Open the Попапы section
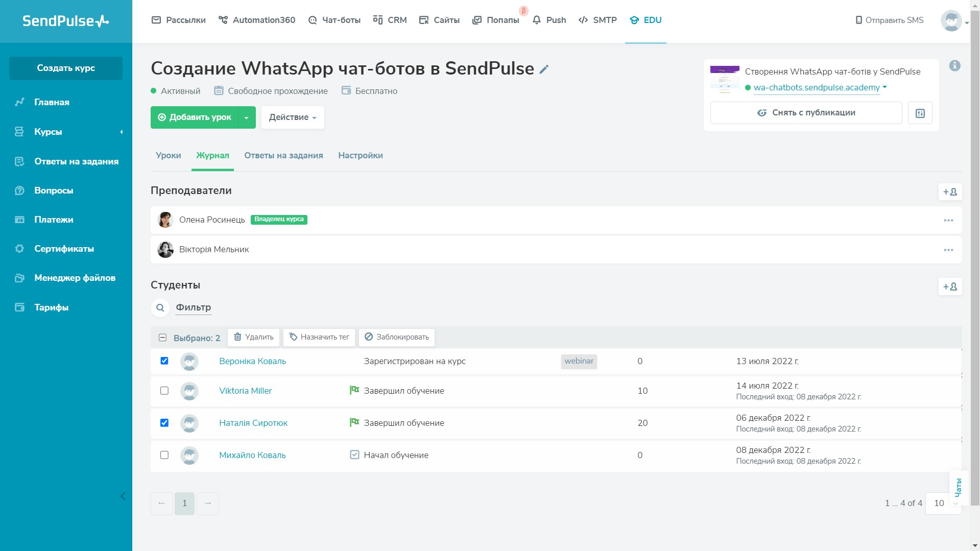 [x=496, y=20]
